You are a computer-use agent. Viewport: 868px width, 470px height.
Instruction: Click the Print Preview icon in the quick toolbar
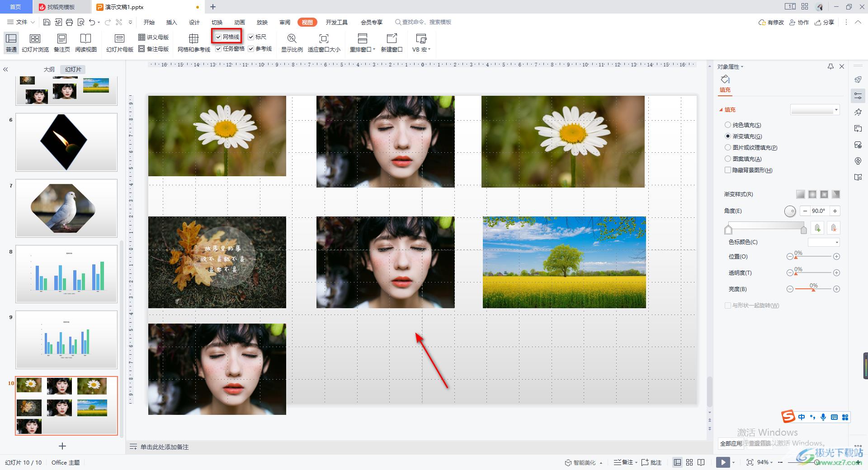pos(81,22)
